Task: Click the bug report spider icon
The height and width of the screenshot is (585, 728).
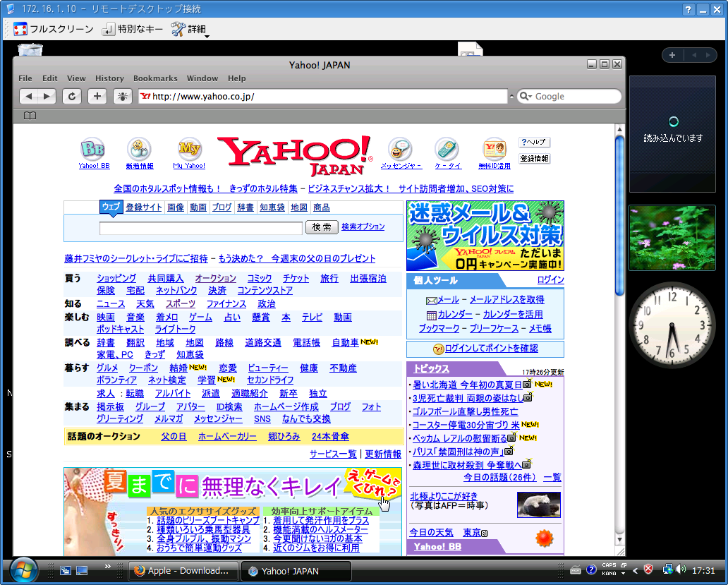Action: point(123,96)
